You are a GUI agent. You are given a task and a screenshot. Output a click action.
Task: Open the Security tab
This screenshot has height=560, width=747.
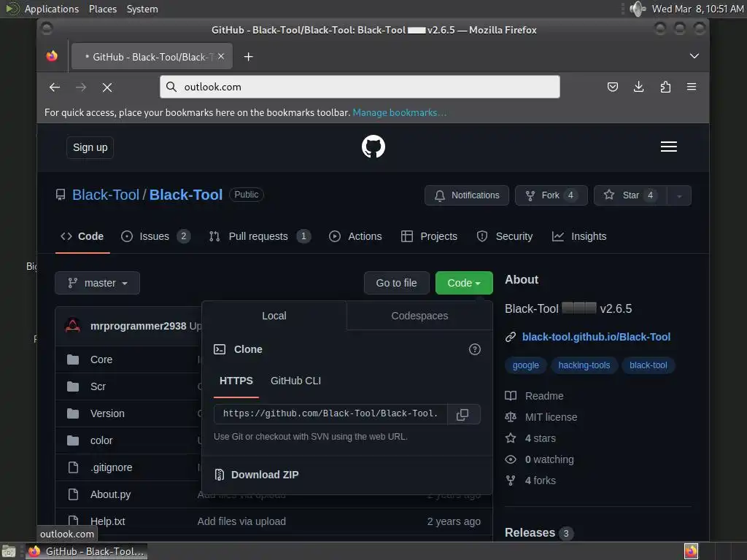click(x=505, y=236)
